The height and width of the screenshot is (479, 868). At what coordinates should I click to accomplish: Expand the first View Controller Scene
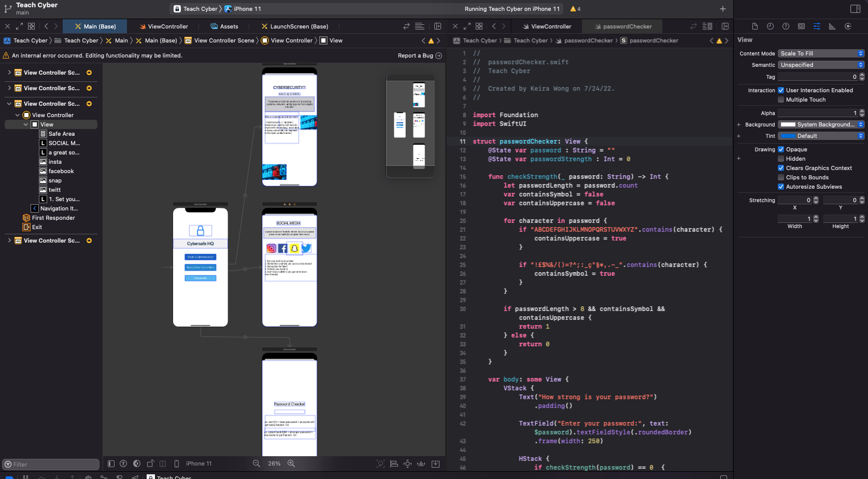pos(9,73)
